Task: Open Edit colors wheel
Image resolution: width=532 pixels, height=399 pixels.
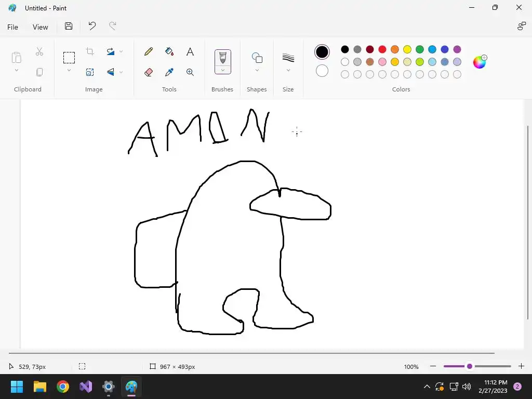Action: (x=480, y=62)
